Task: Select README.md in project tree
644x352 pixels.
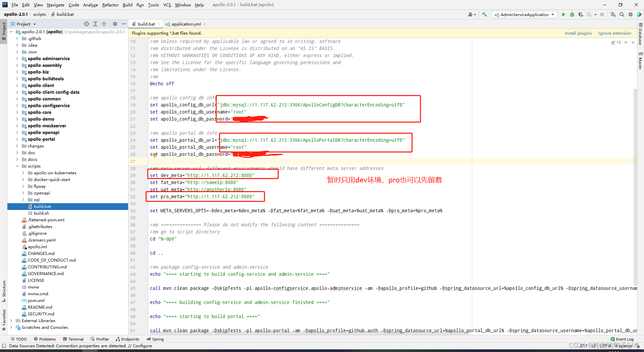Action: [x=40, y=307]
